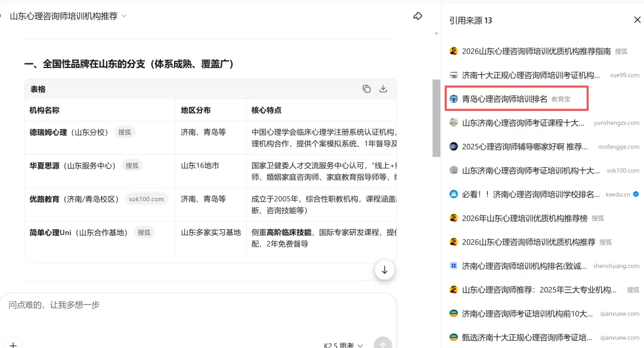Click the shenchuang favicon of 致诚 source
Viewport: 644px width, 348px height.
(453, 266)
